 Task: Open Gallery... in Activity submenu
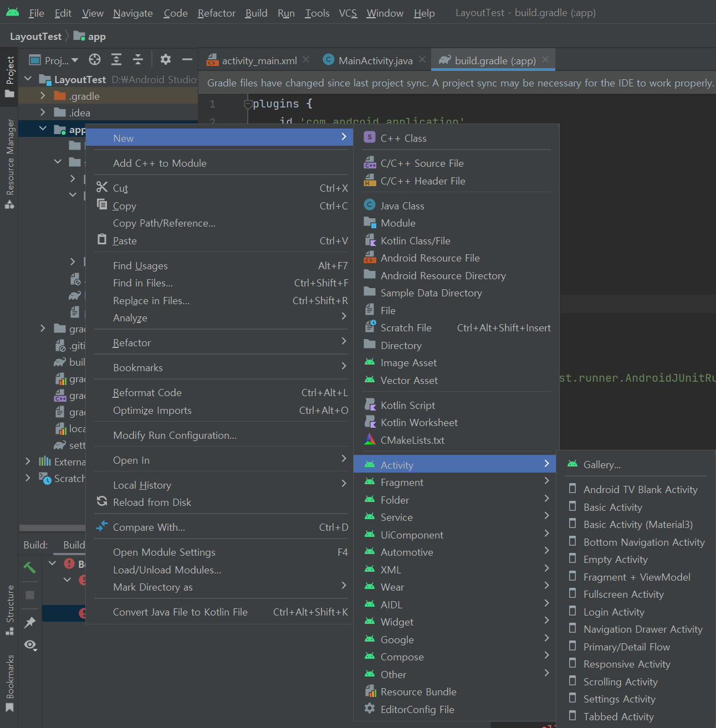click(636, 464)
